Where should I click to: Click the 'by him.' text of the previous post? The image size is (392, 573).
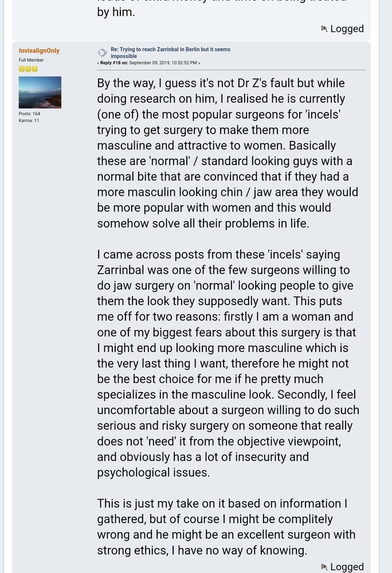[116, 12]
